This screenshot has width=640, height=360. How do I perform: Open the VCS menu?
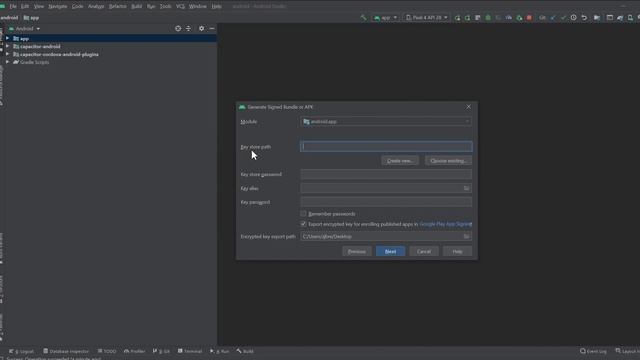point(180,6)
